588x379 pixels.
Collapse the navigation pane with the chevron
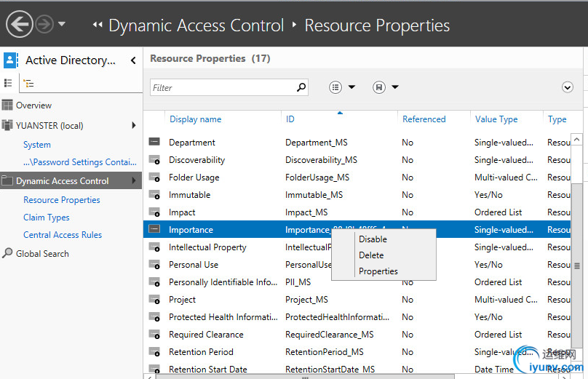pyautogui.click(x=133, y=60)
